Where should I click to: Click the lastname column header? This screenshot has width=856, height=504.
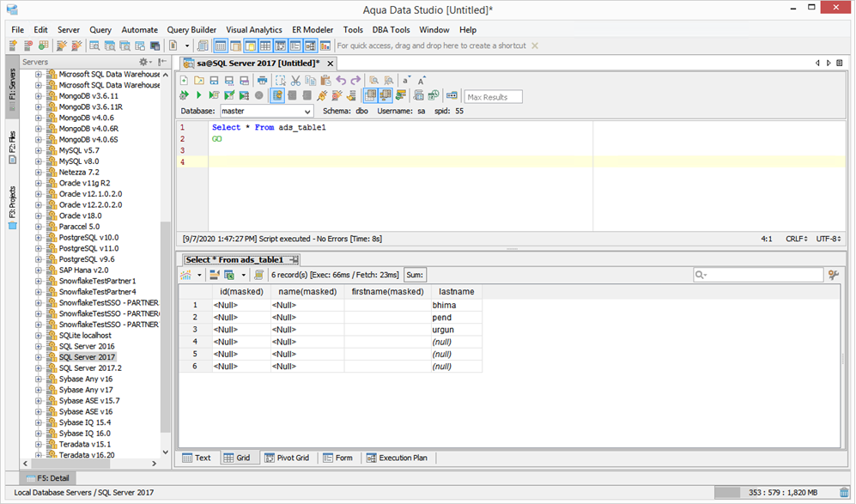tap(455, 292)
